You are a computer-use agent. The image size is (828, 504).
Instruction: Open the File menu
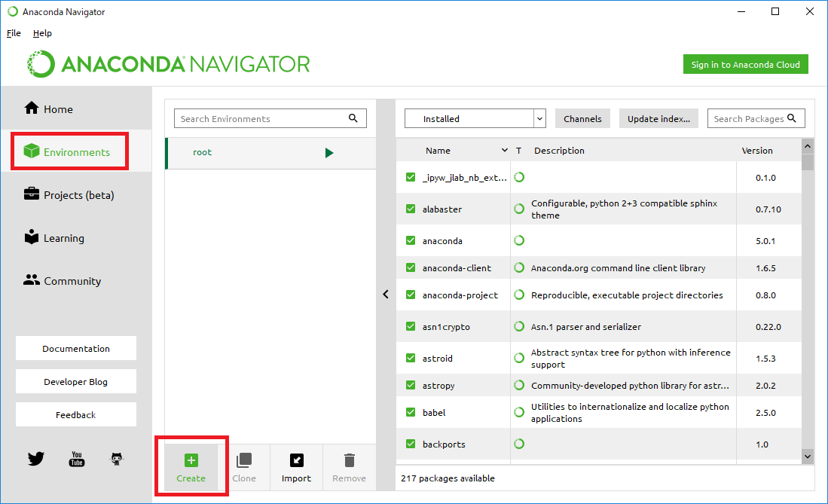[14, 33]
